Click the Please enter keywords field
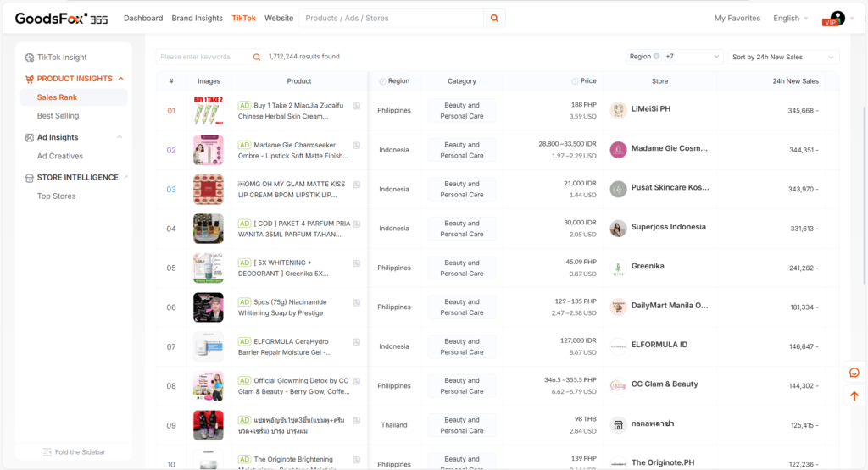This screenshot has height=470, width=868. [203, 57]
